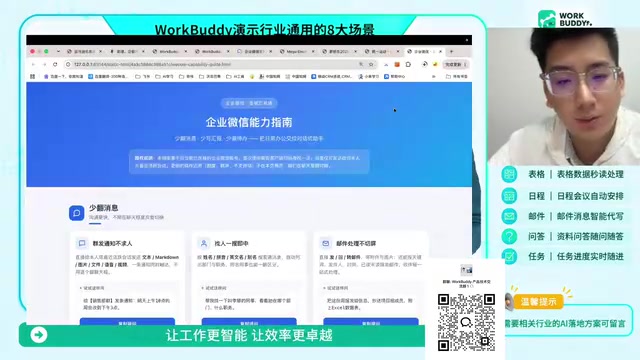The width and height of the screenshot is (640, 360).
Task: Bookmark this page with the star icon
Action: point(371,64)
